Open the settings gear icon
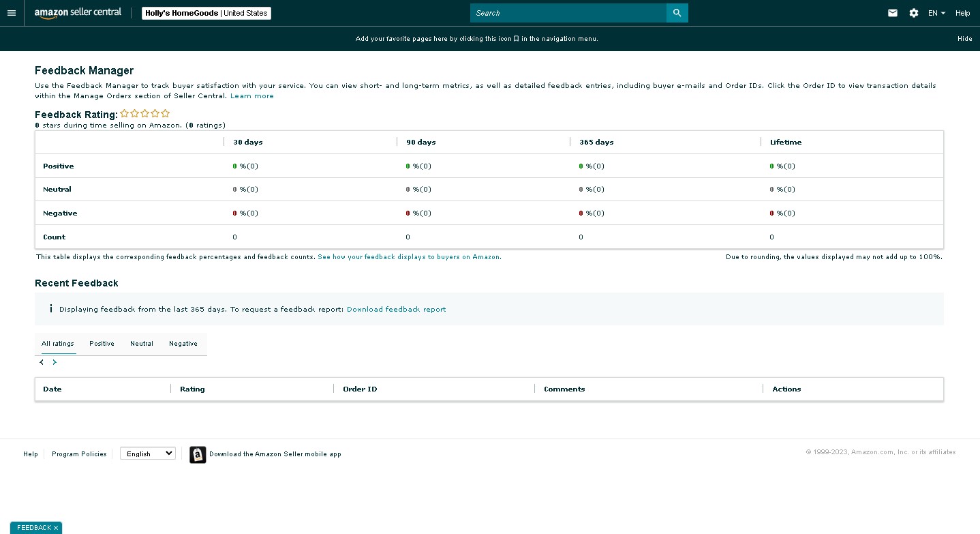Image resolution: width=980 pixels, height=534 pixels. [x=914, y=13]
